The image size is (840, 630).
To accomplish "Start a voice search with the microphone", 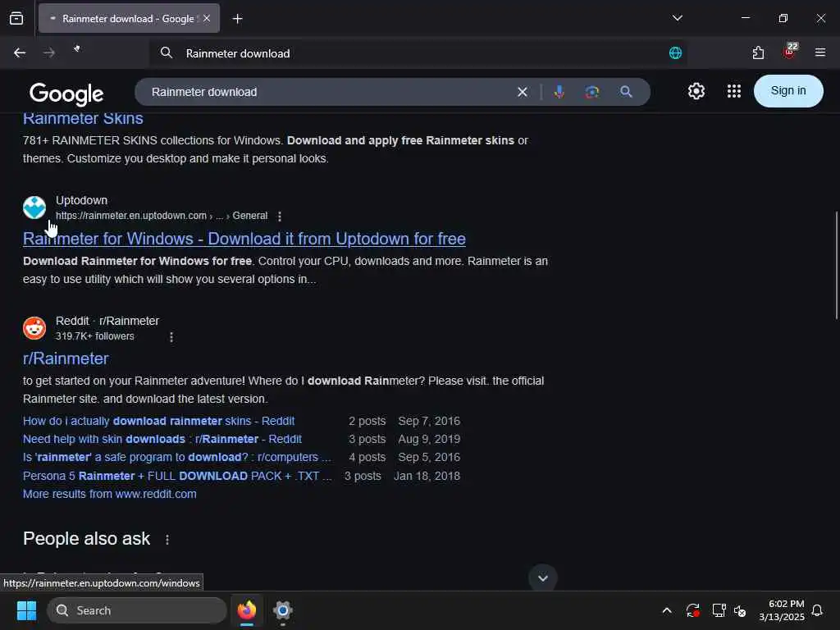I will point(559,92).
